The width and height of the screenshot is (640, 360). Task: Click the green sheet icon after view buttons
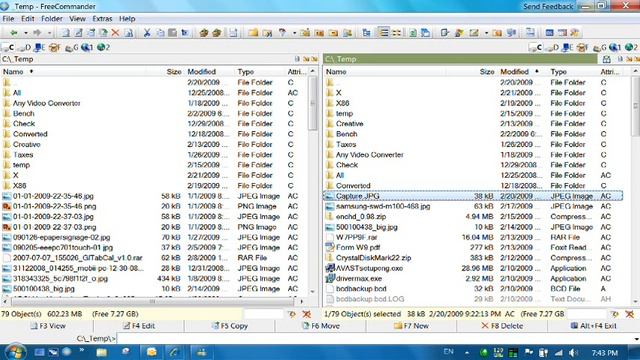click(413, 33)
